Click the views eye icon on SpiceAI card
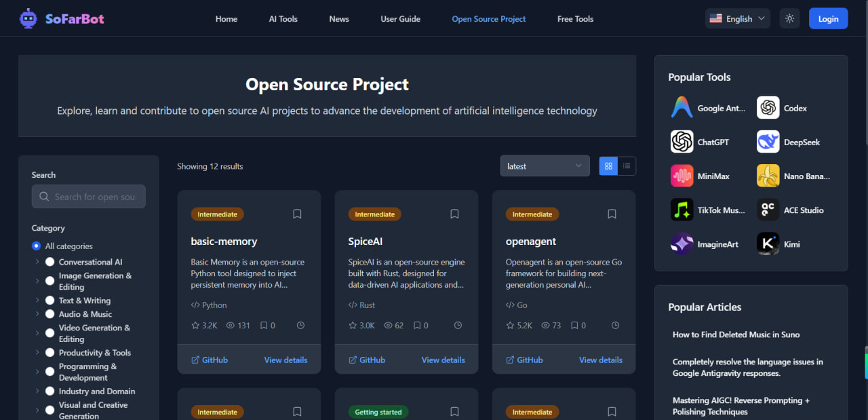Screen dimensions: 868x420 388,326
